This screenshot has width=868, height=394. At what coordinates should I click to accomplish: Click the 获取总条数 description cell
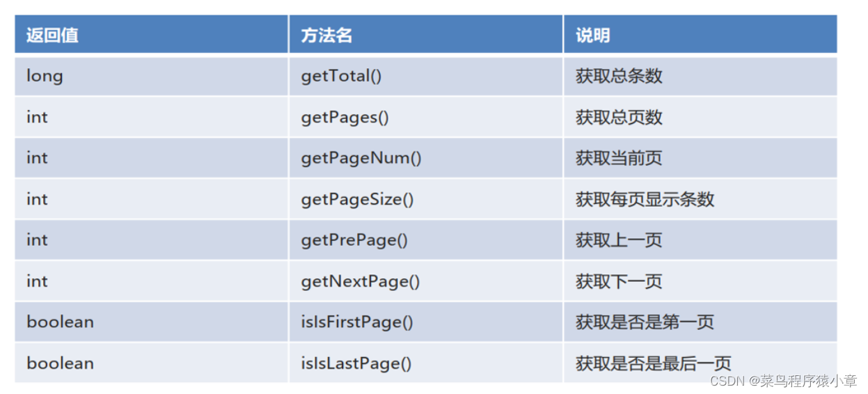coord(700,76)
